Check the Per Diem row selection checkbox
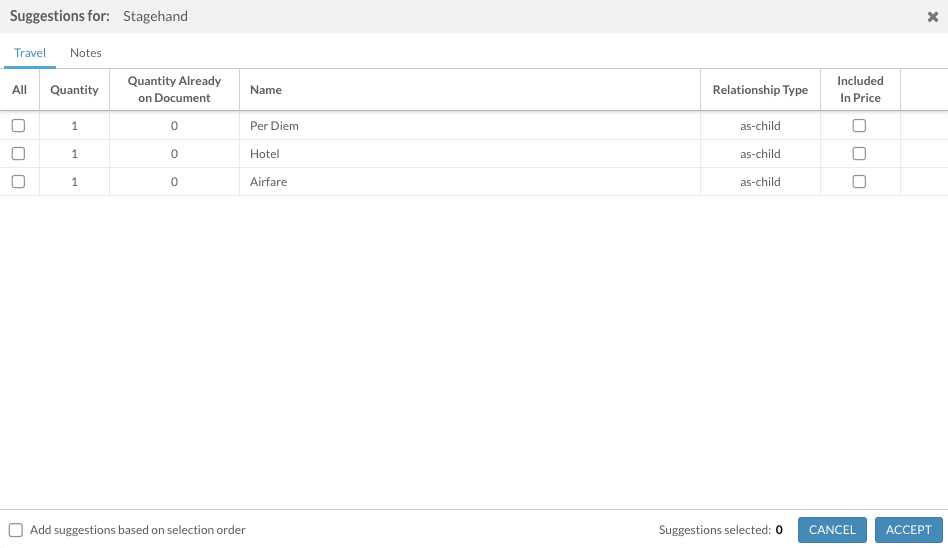This screenshot has width=948, height=548. pyautogui.click(x=18, y=126)
